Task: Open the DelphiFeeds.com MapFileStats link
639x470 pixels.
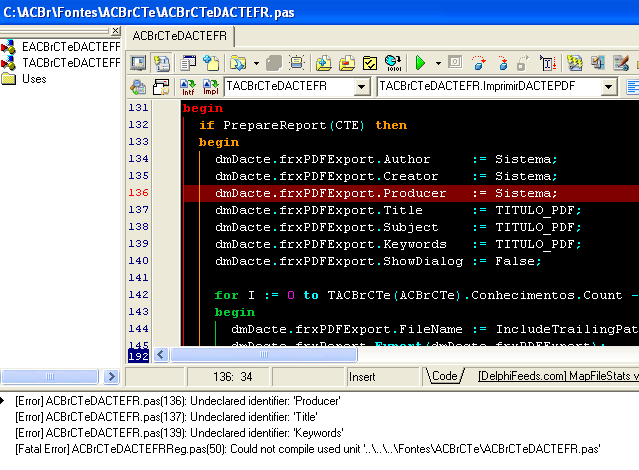Action: 558,376
